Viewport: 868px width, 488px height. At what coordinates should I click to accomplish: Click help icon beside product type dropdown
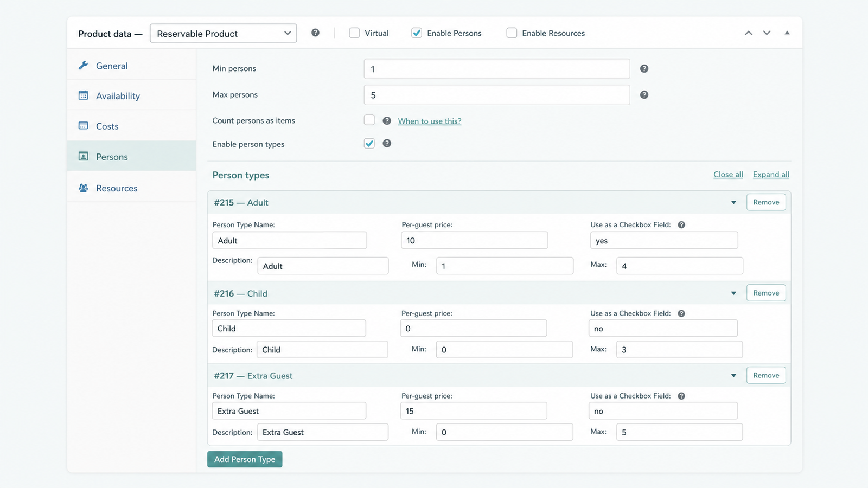coord(315,33)
